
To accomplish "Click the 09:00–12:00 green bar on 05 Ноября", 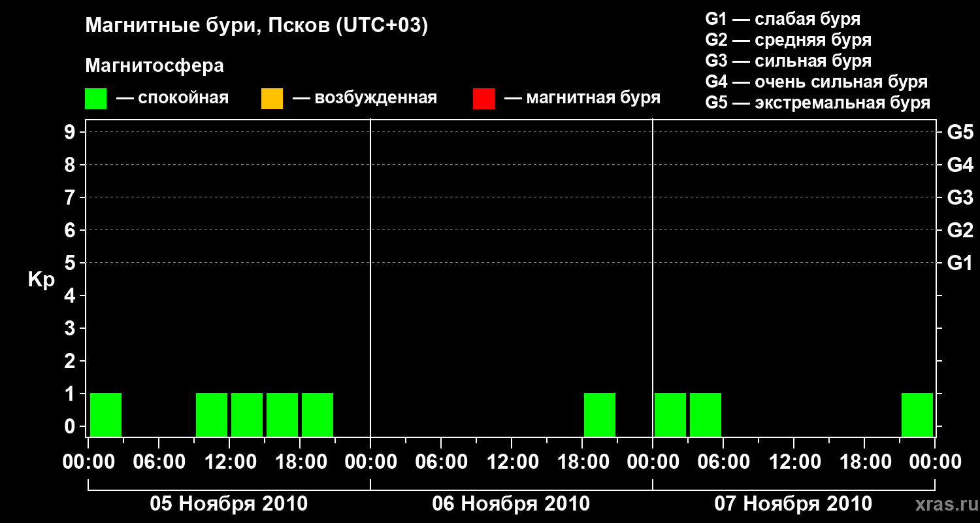I will (212, 414).
